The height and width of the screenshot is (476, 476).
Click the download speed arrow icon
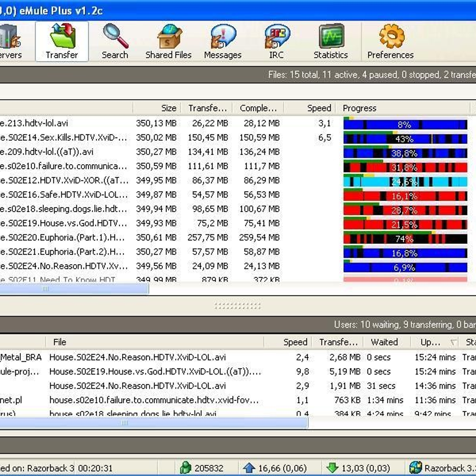tap(332, 468)
